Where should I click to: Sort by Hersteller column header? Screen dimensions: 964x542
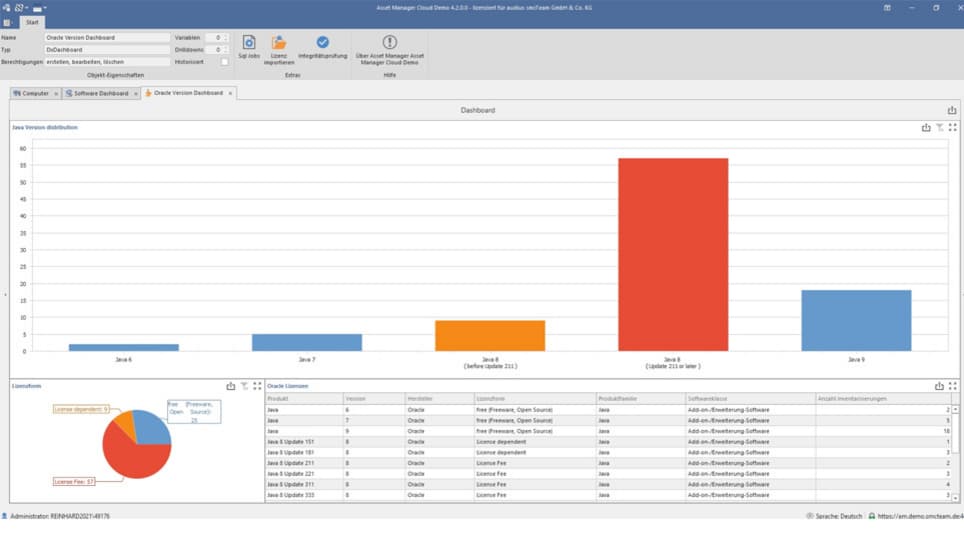pos(440,399)
